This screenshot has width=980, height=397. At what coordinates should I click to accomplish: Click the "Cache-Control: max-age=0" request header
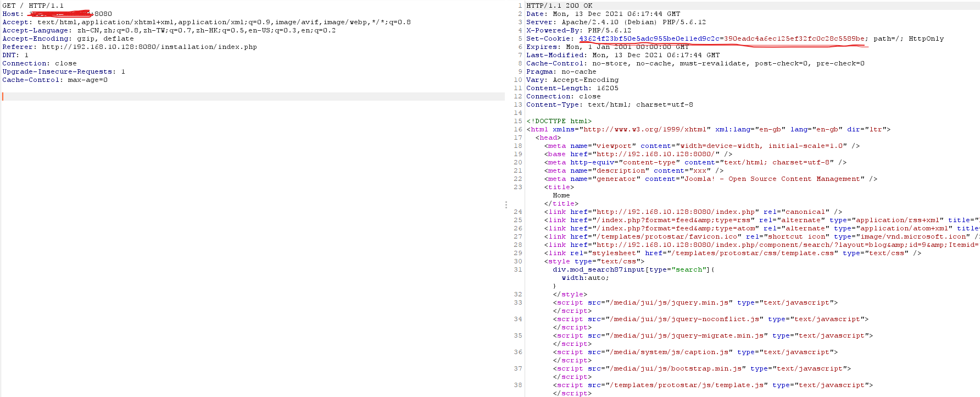point(55,80)
